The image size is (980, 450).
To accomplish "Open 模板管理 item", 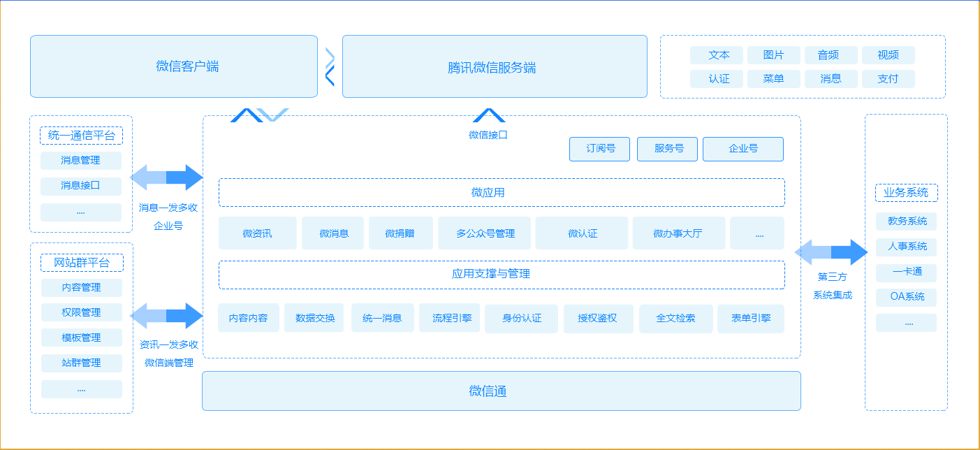I will 81,337.
